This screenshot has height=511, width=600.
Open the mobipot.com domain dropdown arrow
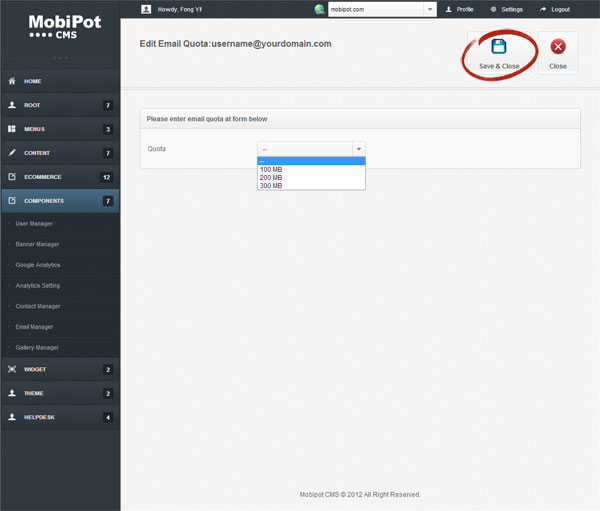[x=430, y=9]
